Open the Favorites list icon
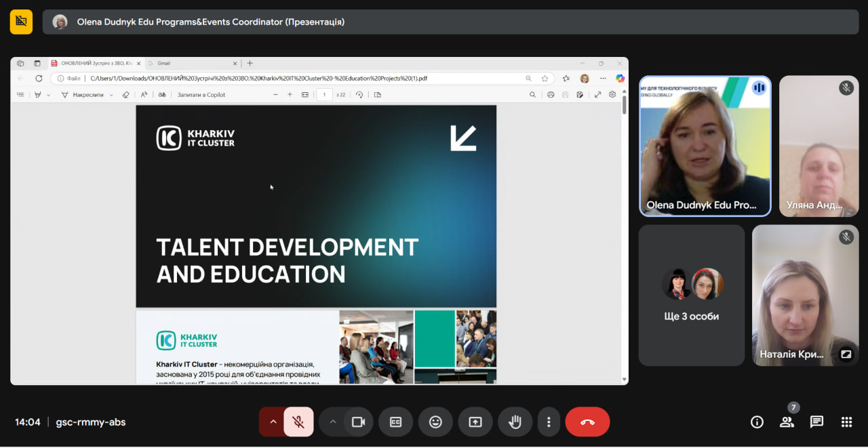This screenshot has width=868, height=448. 566,79
